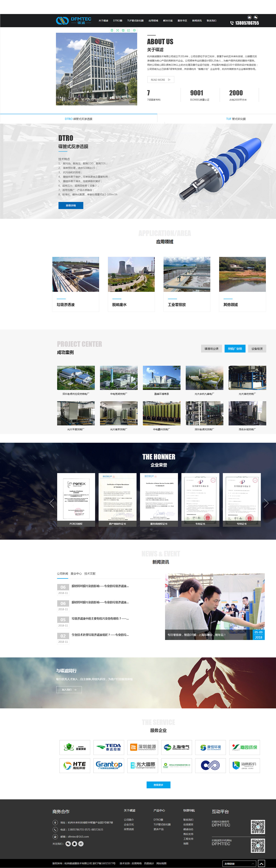Open the 解决方案 menu item
The image size is (276, 868).
[168, 21]
